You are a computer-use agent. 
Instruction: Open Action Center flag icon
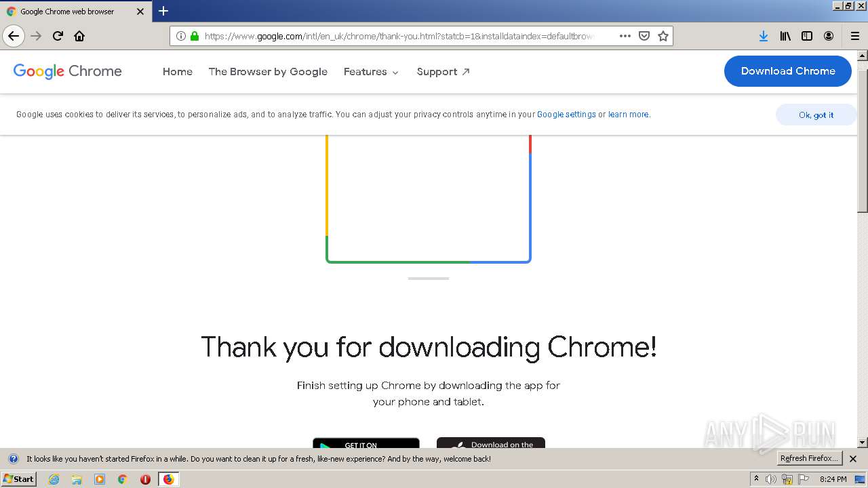pos(804,479)
